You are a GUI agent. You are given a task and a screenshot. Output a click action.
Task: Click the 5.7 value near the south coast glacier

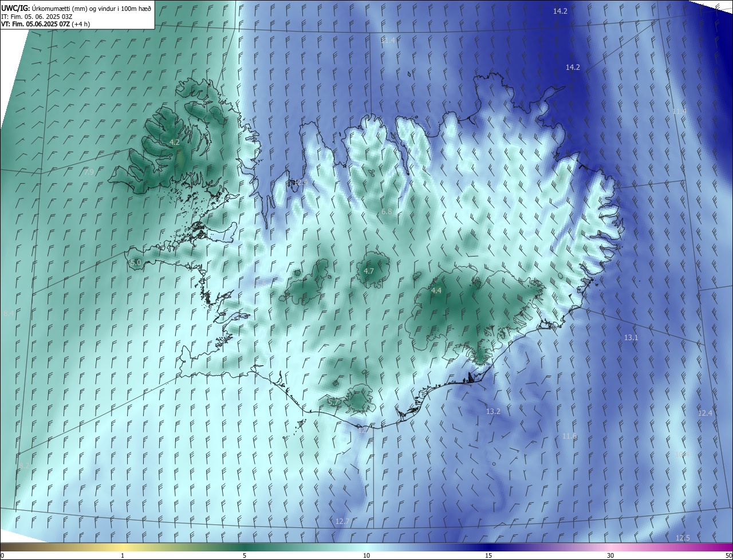tap(333, 402)
